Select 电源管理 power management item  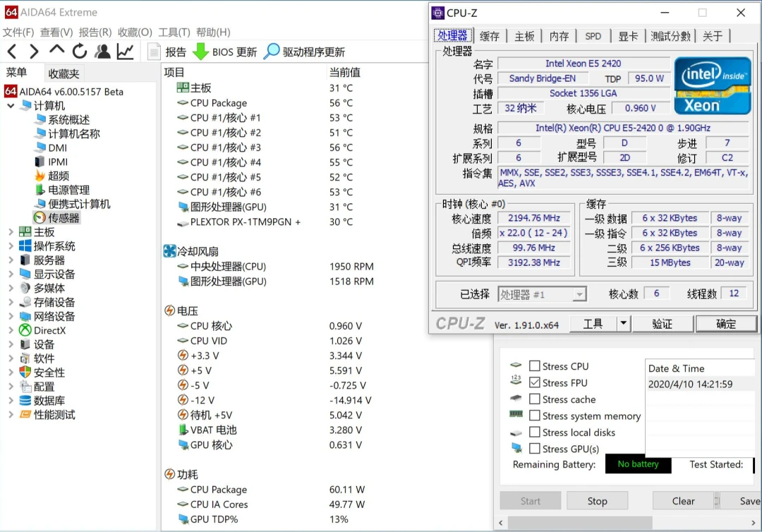coord(62,190)
